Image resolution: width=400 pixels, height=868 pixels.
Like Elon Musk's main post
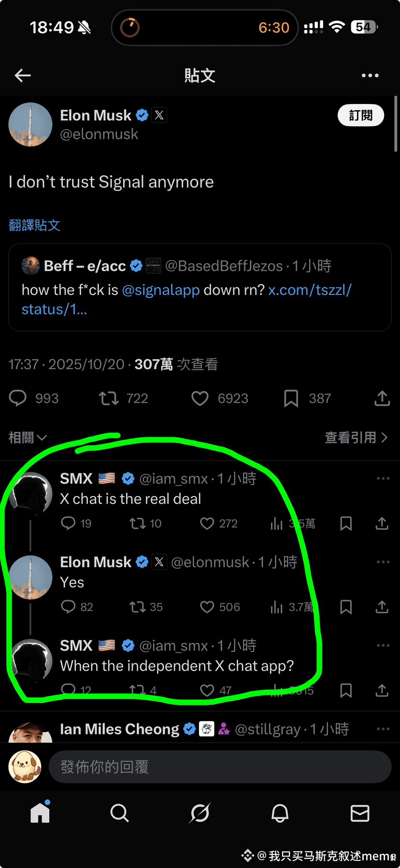(x=200, y=398)
